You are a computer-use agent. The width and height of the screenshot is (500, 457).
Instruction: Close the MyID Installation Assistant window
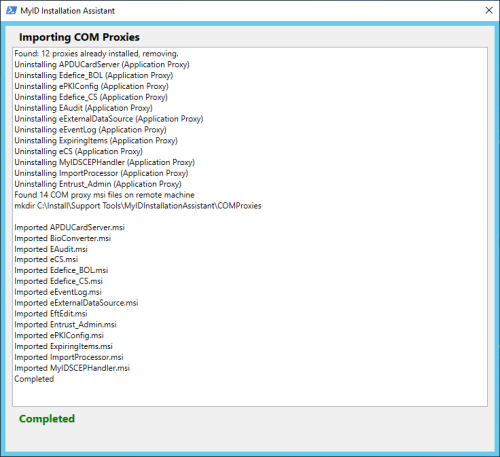point(489,10)
